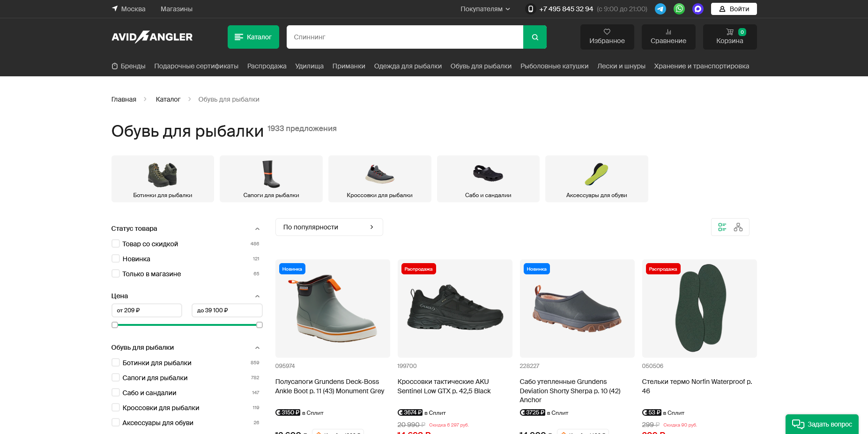The image size is (868, 434).
Task: Go to Главная breadcrumb link
Action: point(124,99)
